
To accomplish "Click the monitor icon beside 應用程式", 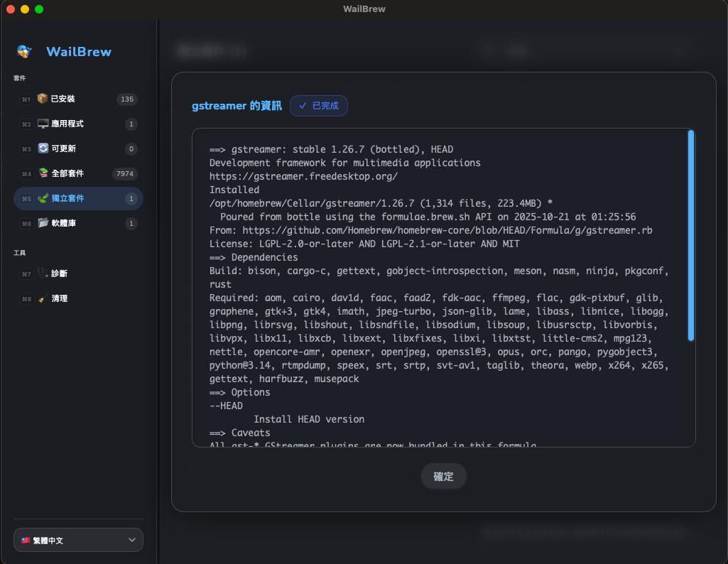I will click(x=43, y=124).
